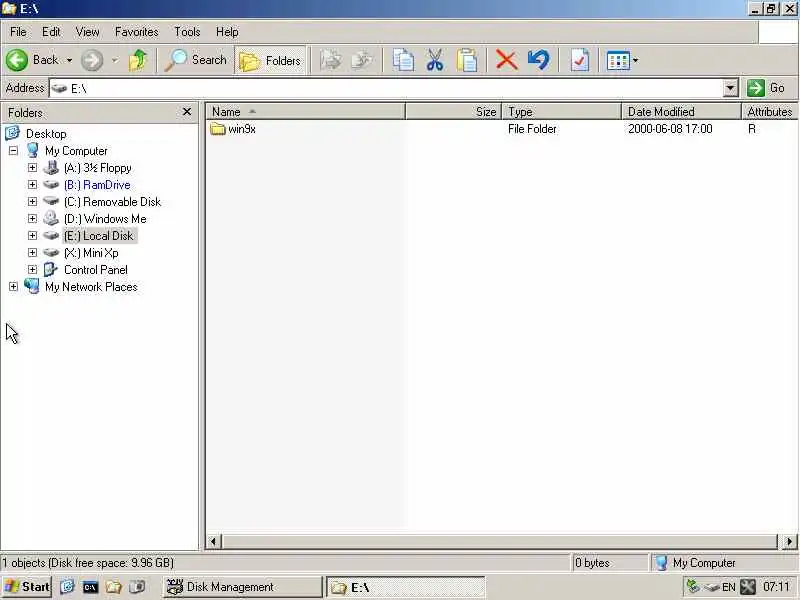Click the horizontal scrollbar left arrow

(213, 541)
